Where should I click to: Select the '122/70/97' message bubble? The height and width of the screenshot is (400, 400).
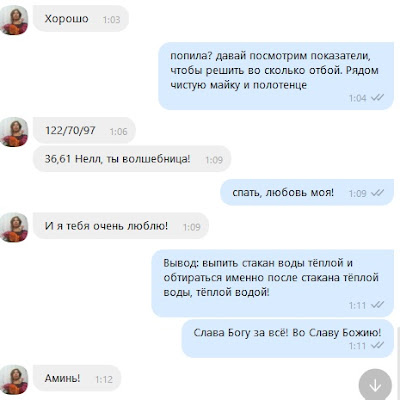click(x=84, y=130)
